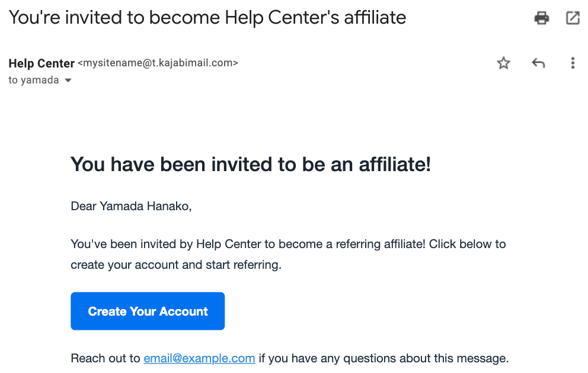Viewport: 588px width, 373px height.
Task: Open the email@example.com link
Action: [199, 358]
